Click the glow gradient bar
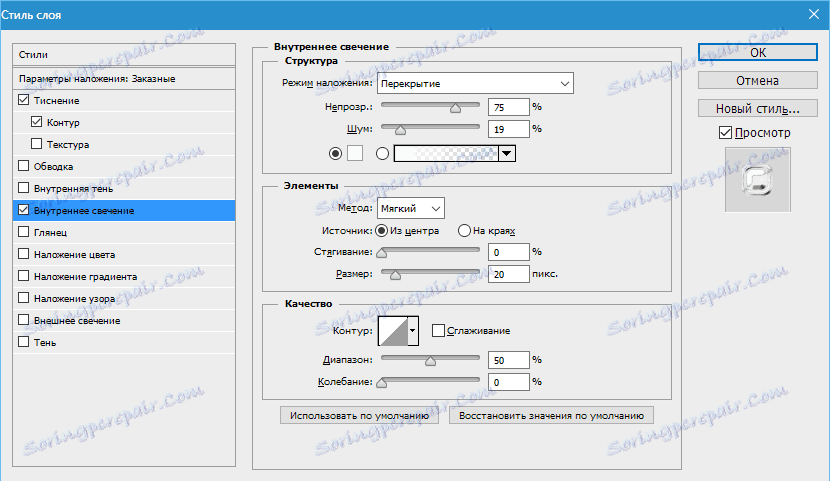 point(446,153)
